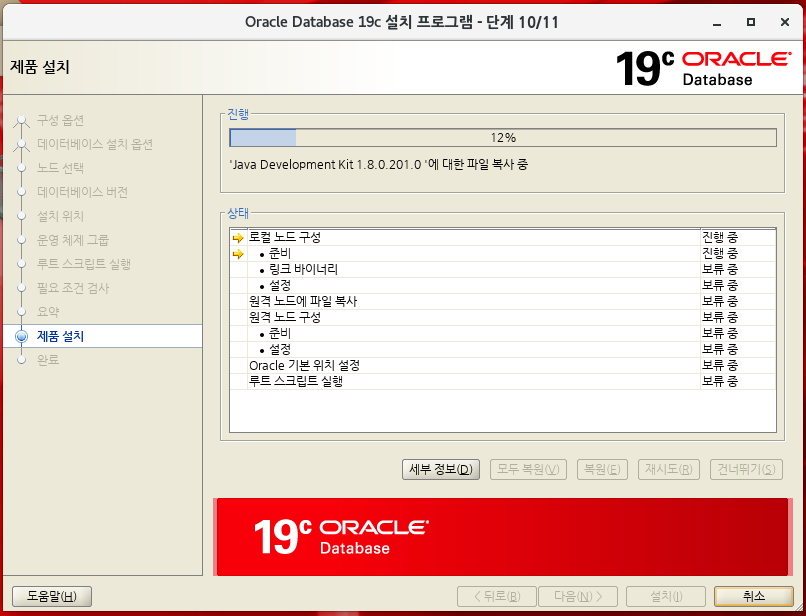This screenshot has width=806, height=616.
Task: Select the 준비 row under 원격 노드 구성
Action: pos(503,333)
